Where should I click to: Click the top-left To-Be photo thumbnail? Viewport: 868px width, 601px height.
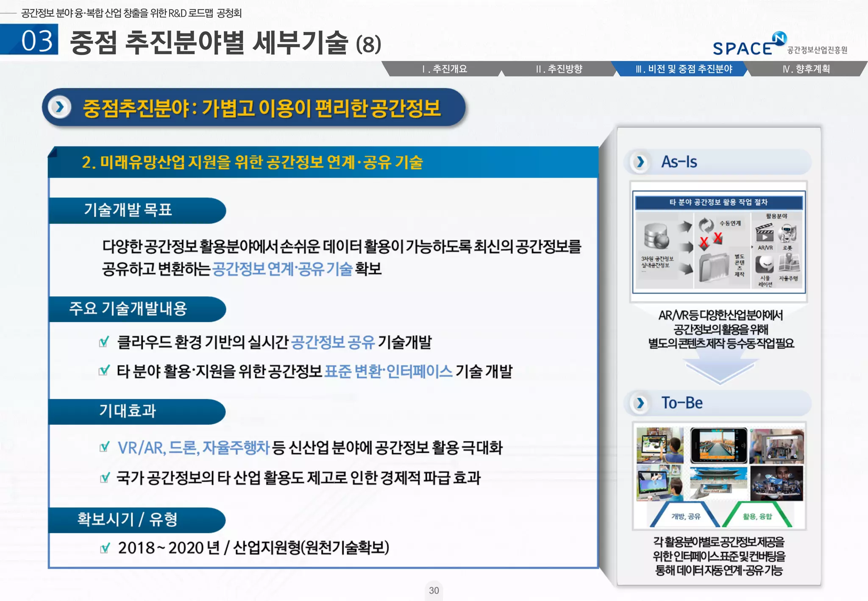pyautogui.click(x=660, y=445)
